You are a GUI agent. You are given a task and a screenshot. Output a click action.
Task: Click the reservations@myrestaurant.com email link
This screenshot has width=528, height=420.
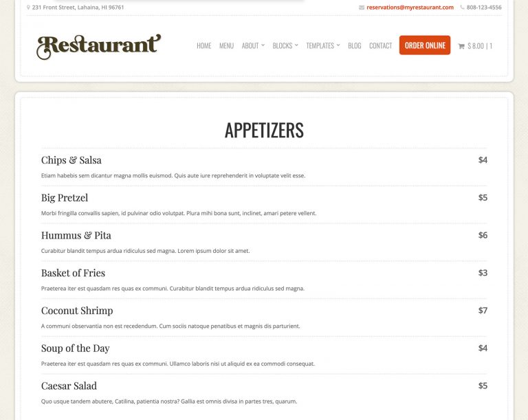(x=410, y=8)
